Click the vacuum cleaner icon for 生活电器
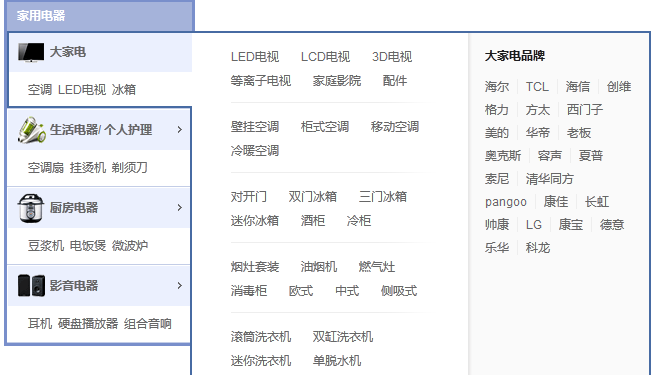Screen dimensions: 655x375 [x=32, y=130]
